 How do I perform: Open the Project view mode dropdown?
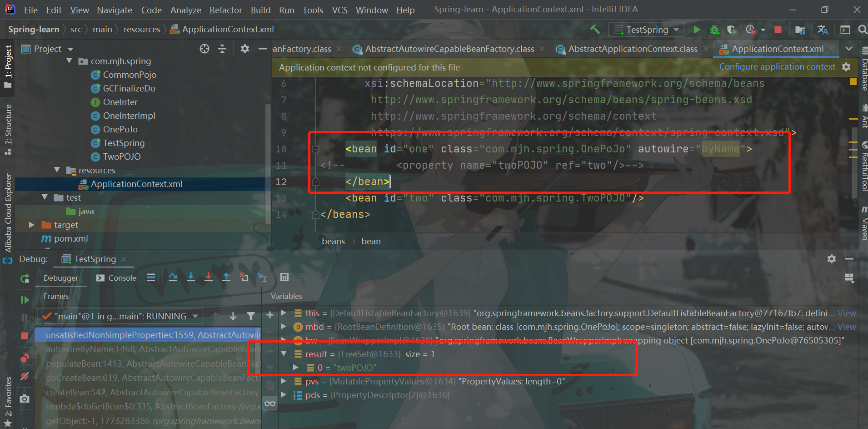pyautogui.click(x=70, y=49)
